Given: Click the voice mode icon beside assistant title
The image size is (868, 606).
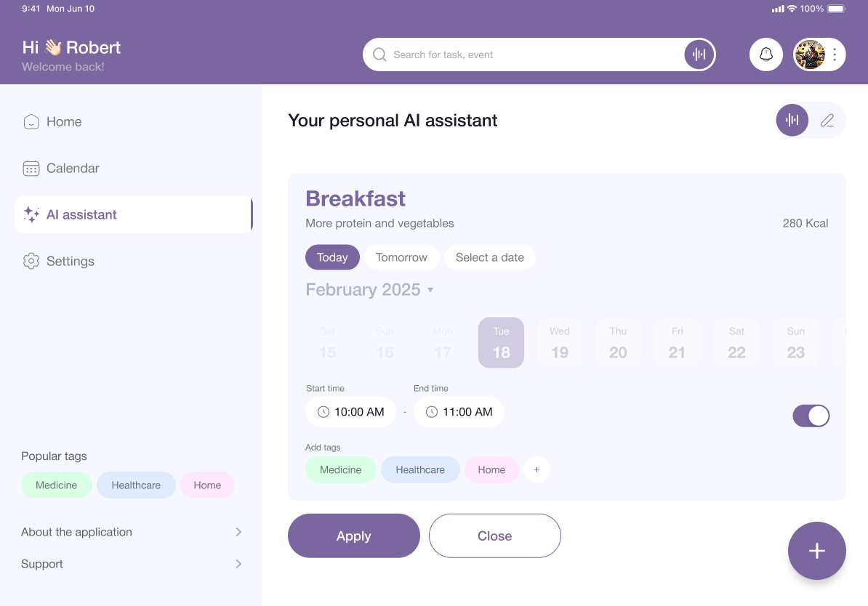Looking at the screenshot, I should pyautogui.click(x=792, y=121).
